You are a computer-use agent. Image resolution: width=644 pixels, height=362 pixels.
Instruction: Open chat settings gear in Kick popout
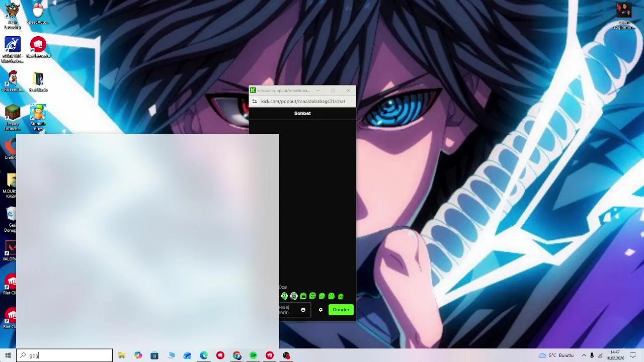pyautogui.click(x=320, y=310)
